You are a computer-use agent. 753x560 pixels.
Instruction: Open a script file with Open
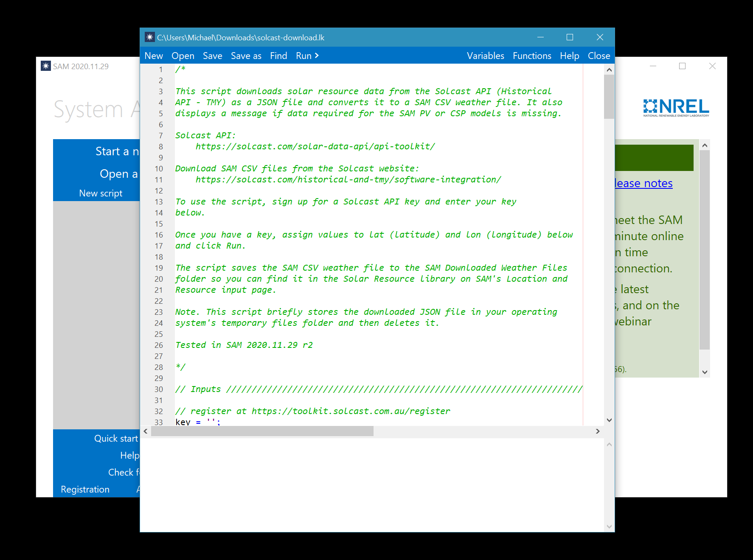point(183,56)
